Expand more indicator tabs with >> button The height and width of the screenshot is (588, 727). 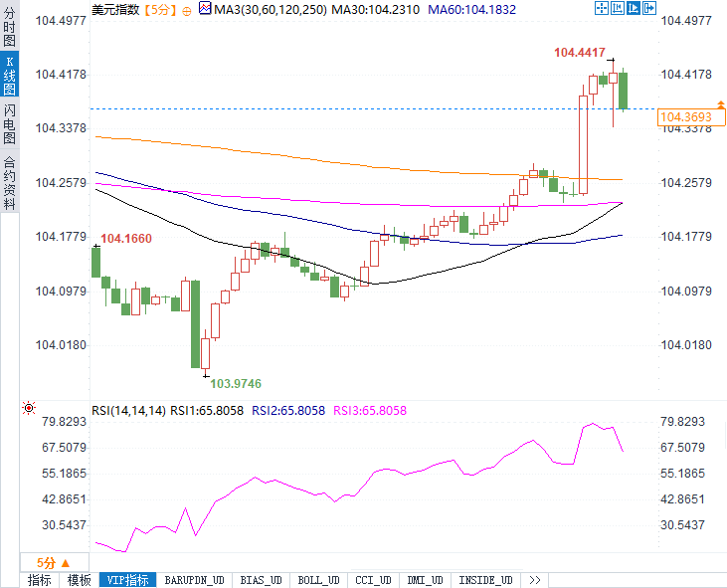tap(534, 580)
